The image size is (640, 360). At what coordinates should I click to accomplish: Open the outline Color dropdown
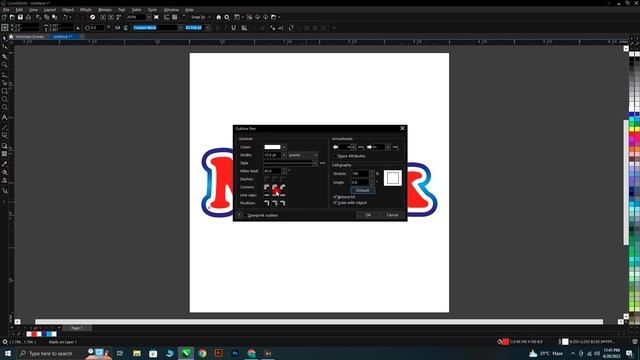[x=284, y=147]
